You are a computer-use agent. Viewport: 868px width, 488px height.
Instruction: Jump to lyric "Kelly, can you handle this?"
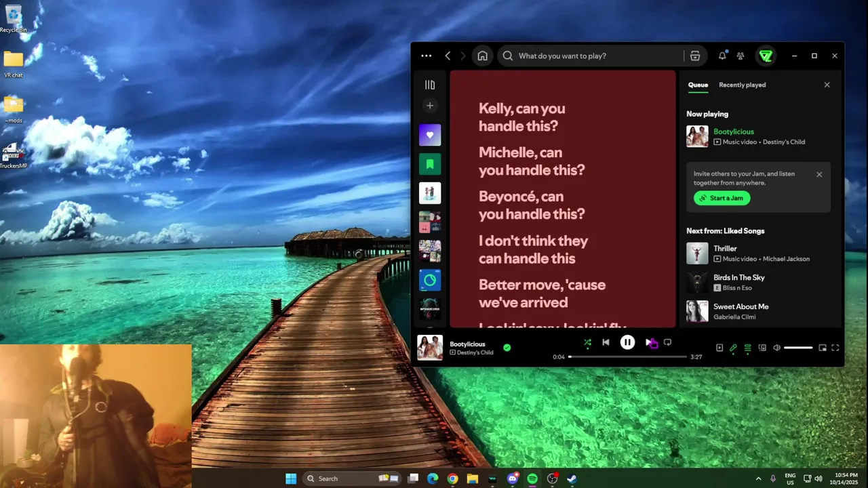coord(521,117)
